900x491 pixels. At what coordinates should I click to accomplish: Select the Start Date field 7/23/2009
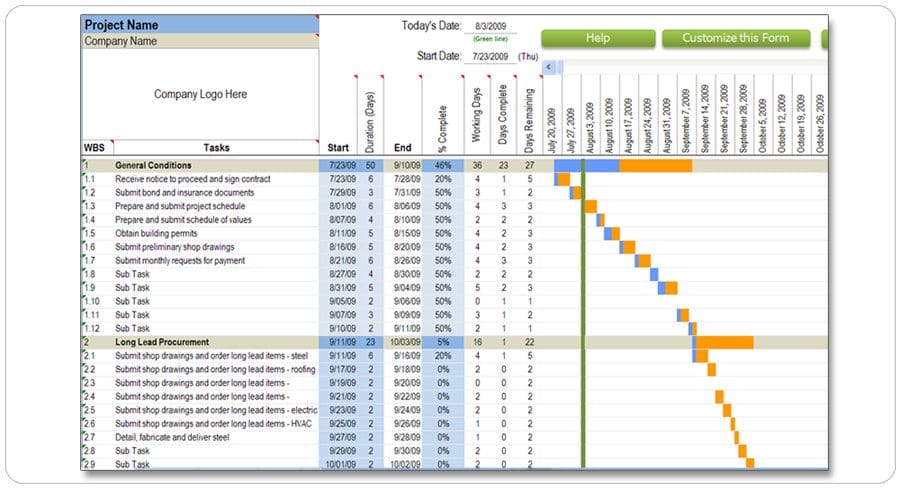coord(490,56)
